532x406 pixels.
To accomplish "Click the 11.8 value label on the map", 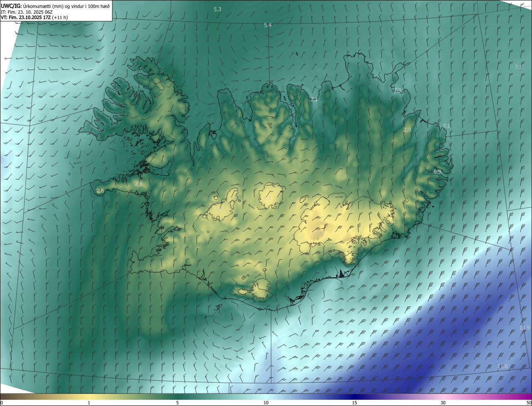I will (x=502, y=366).
